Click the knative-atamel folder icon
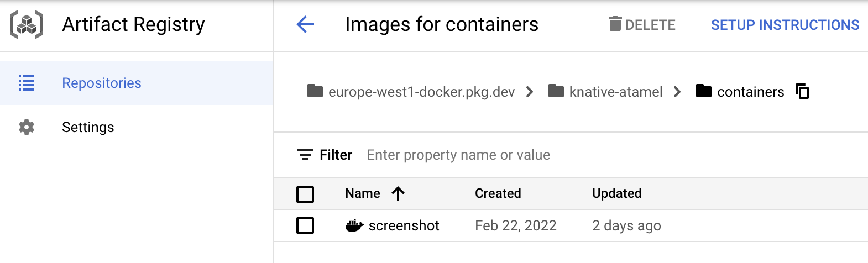 click(x=556, y=91)
